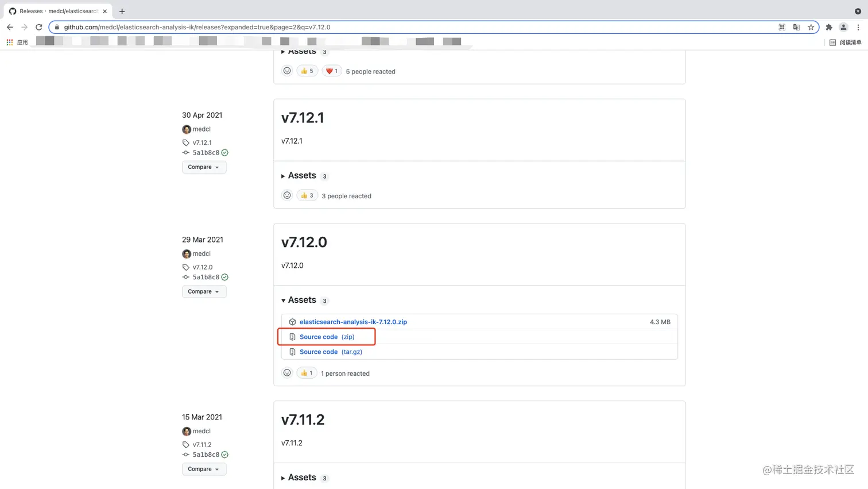Open the reading list button
This screenshot has height=489, width=868.
point(846,42)
